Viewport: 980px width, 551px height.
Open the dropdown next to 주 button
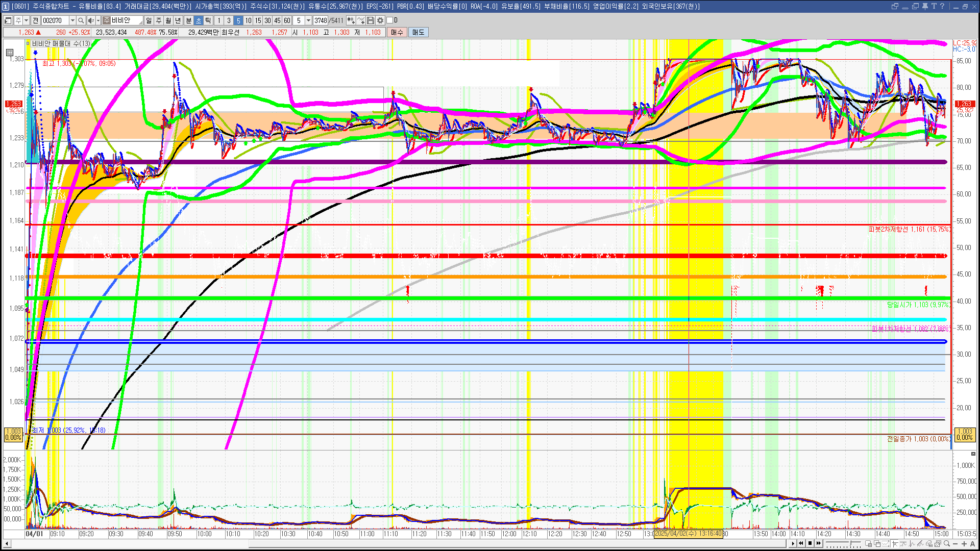[27, 20]
